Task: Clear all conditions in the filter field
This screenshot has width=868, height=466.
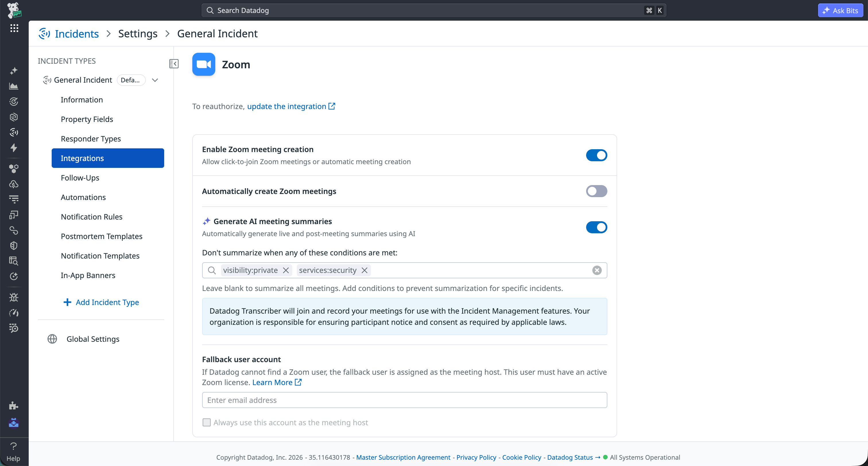Action: click(597, 270)
